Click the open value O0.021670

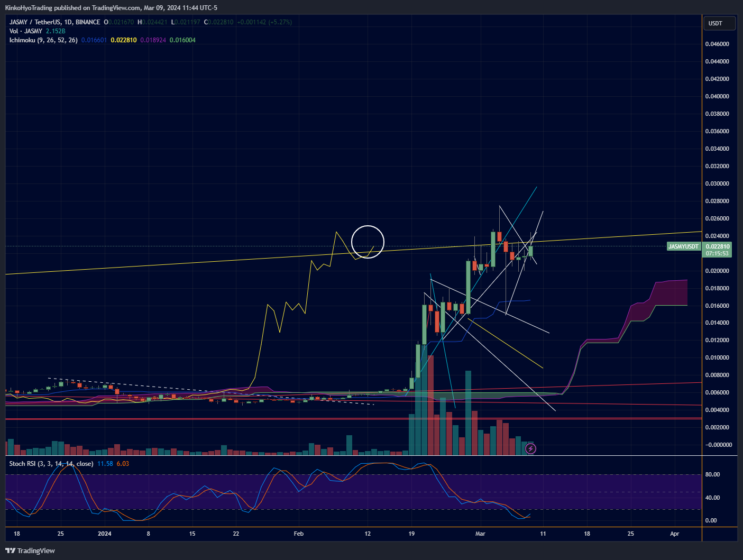(x=119, y=22)
